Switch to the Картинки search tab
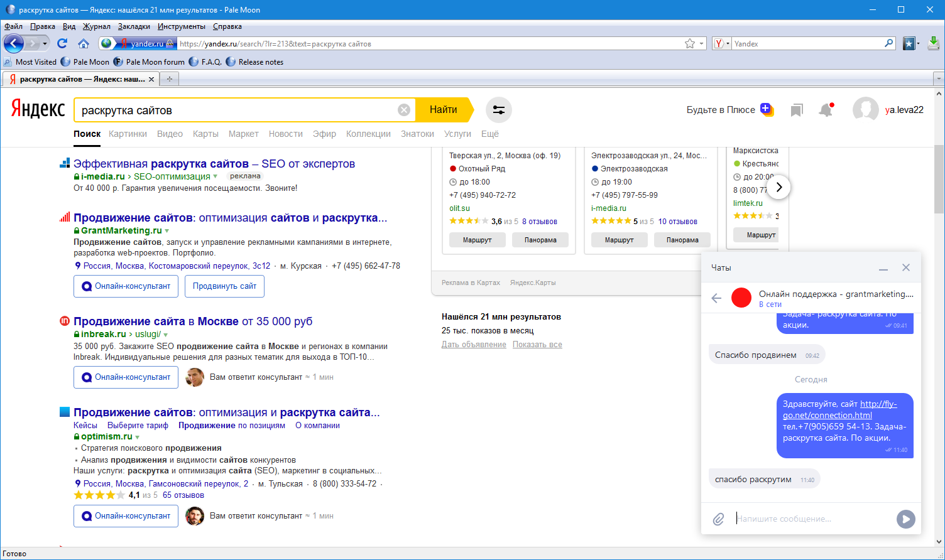The width and height of the screenshot is (945, 560). pyautogui.click(x=128, y=134)
